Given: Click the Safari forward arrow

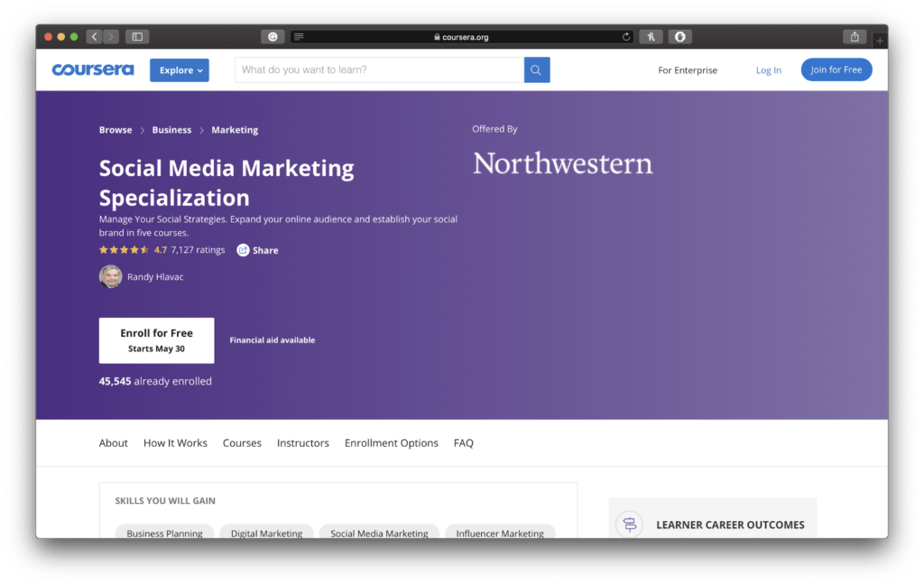Looking at the screenshot, I should click(x=111, y=36).
